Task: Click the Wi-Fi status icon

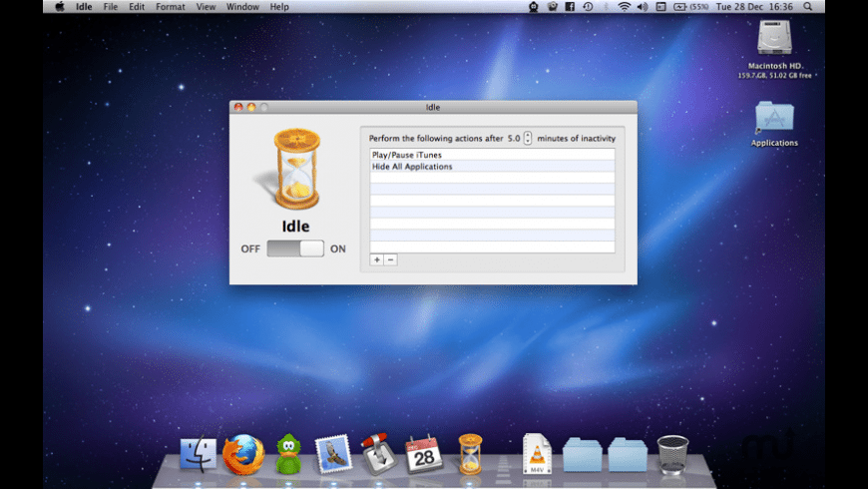Action: point(625,7)
